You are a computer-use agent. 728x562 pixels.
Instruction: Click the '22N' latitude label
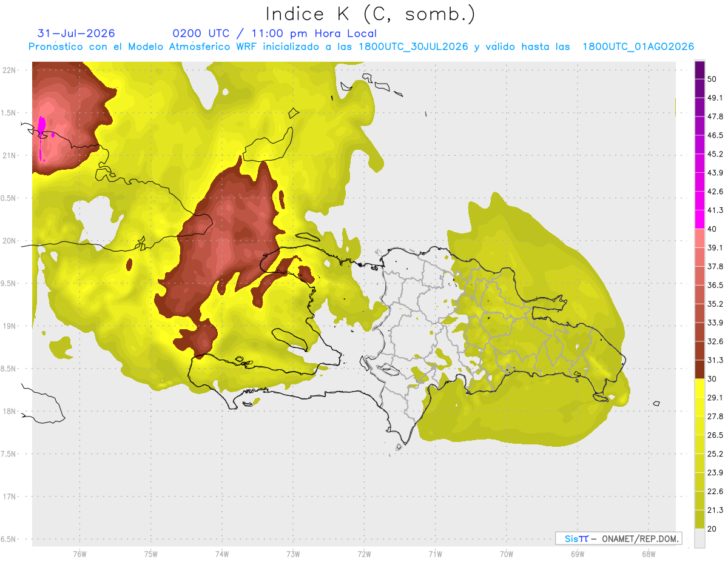tap(9, 70)
